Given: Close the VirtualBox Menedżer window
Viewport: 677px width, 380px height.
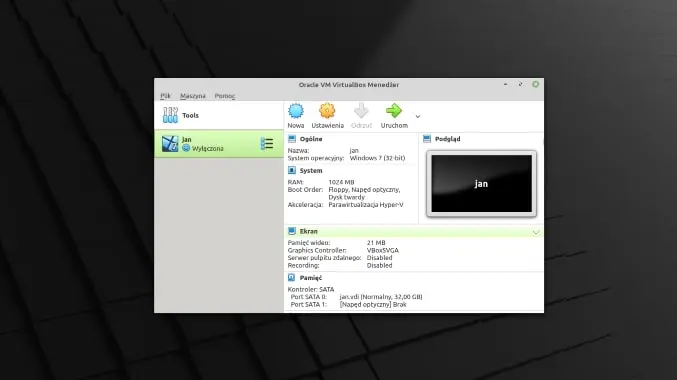Looking at the screenshot, I should pos(535,84).
